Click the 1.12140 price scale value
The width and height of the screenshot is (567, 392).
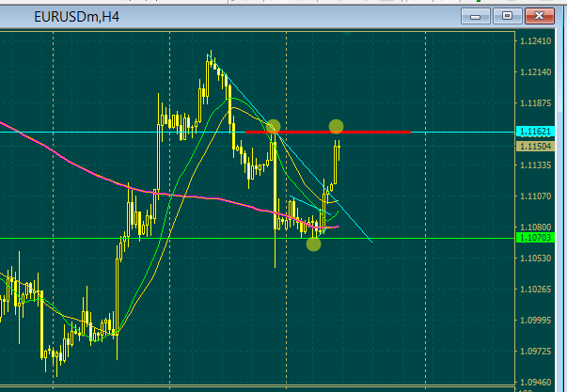(536, 72)
